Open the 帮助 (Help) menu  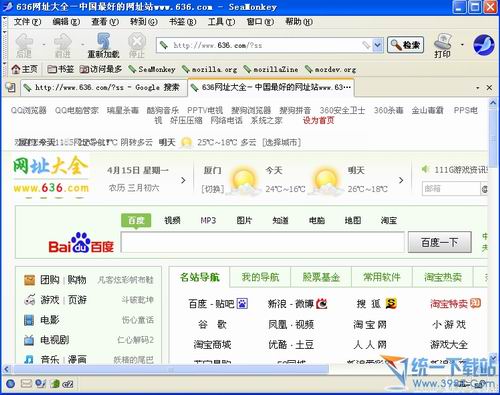tap(299, 22)
